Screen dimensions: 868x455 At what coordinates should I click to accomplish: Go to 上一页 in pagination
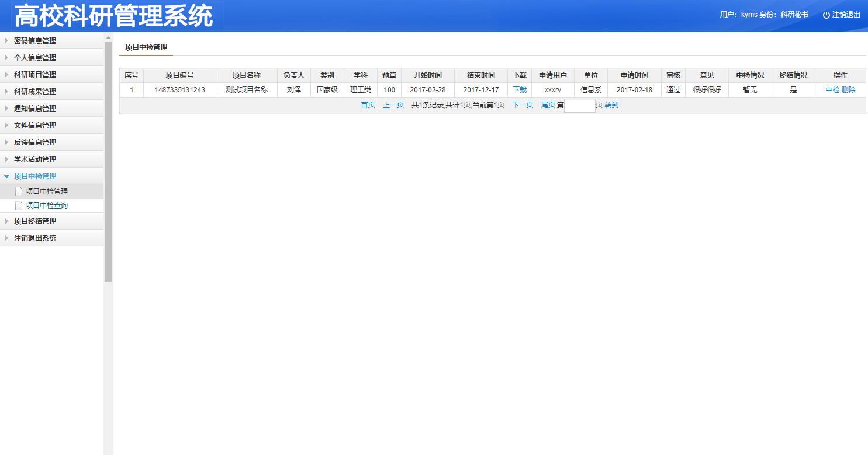(393, 105)
